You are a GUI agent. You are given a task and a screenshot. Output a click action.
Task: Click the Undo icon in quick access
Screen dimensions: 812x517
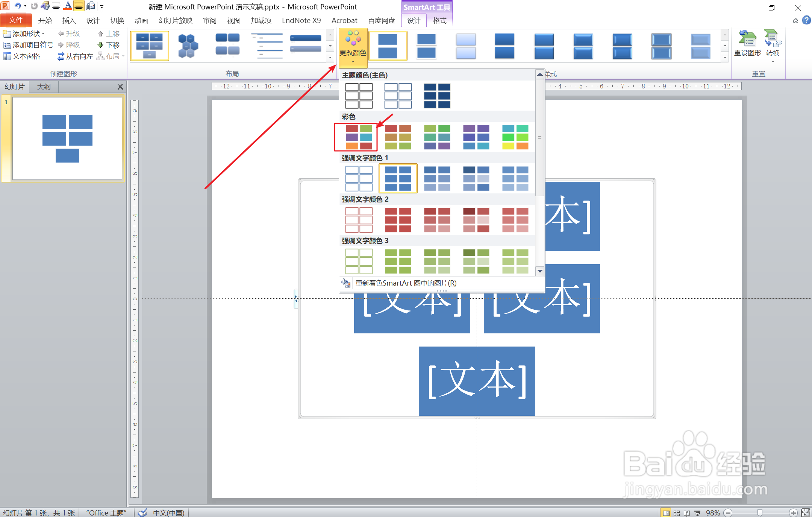coord(17,6)
